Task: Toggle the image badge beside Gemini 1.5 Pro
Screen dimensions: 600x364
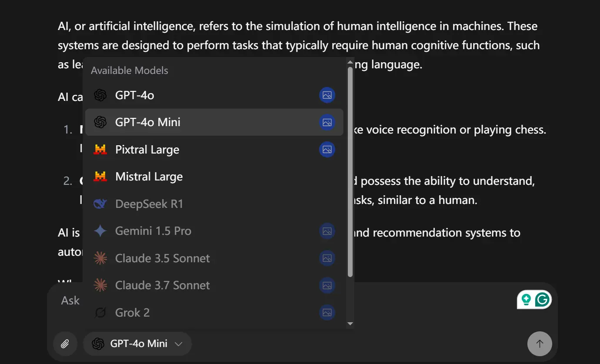Action: pos(327,231)
